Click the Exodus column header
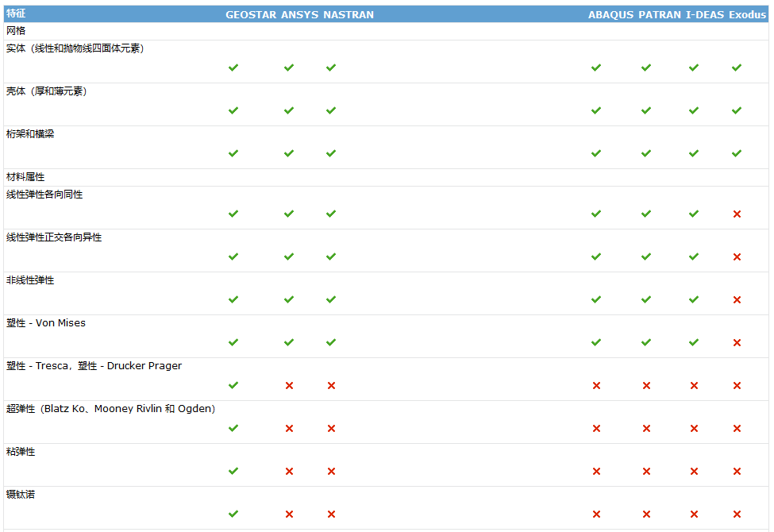 click(x=747, y=15)
